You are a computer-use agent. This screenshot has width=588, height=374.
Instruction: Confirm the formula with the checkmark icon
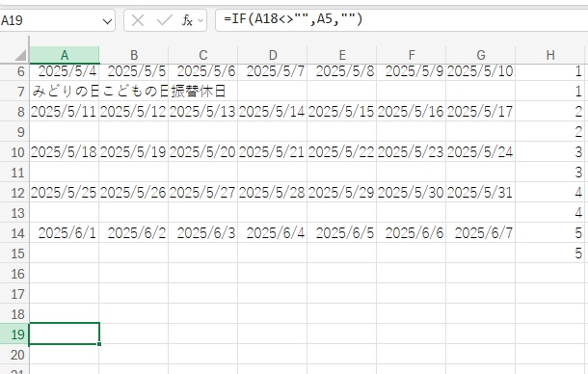click(164, 20)
